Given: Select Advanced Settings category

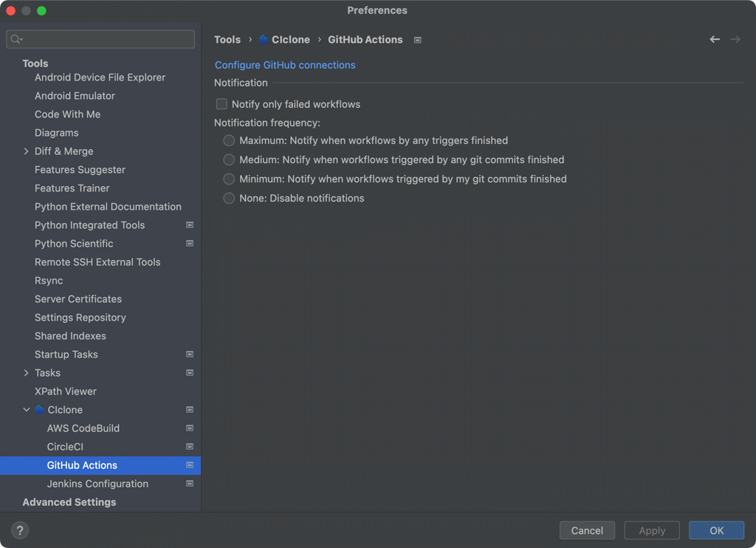Looking at the screenshot, I should (69, 502).
